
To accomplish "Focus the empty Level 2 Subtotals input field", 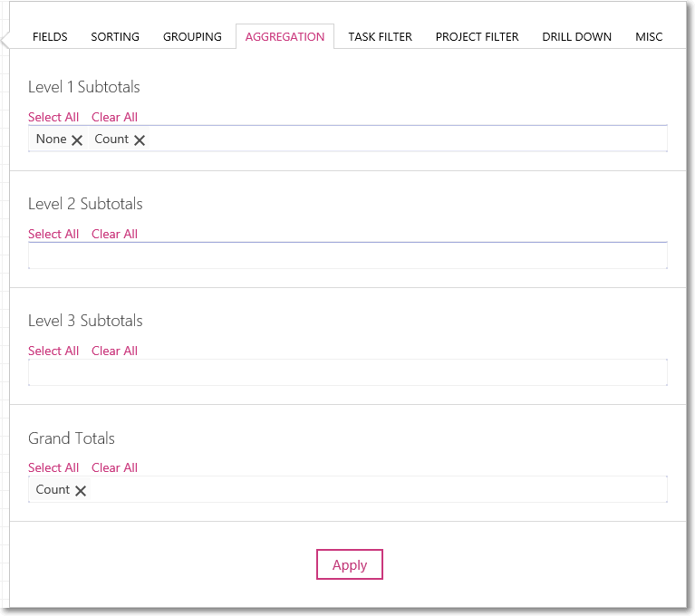I will pyautogui.click(x=348, y=255).
